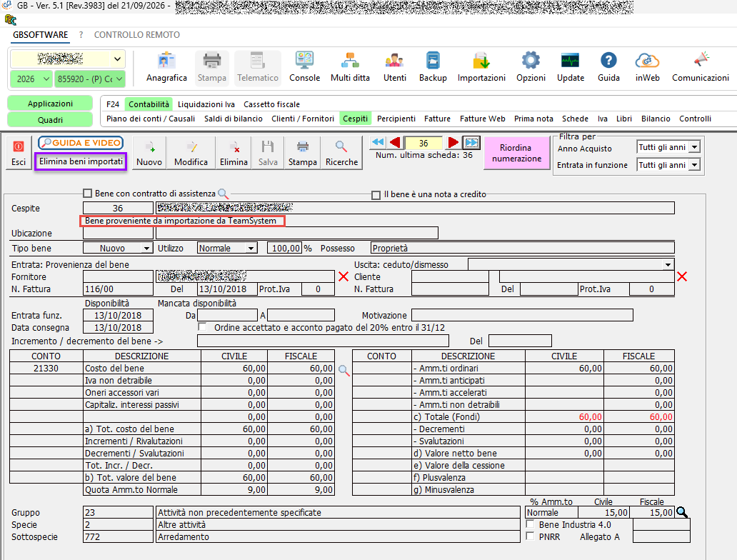Open the CONTROLLO REMOTO menu
737x560 pixels.
pos(137,35)
